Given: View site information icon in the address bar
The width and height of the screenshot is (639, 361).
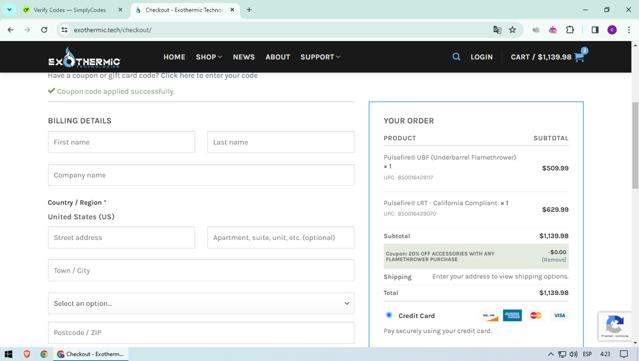Looking at the screenshot, I should click(x=64, y=30).
